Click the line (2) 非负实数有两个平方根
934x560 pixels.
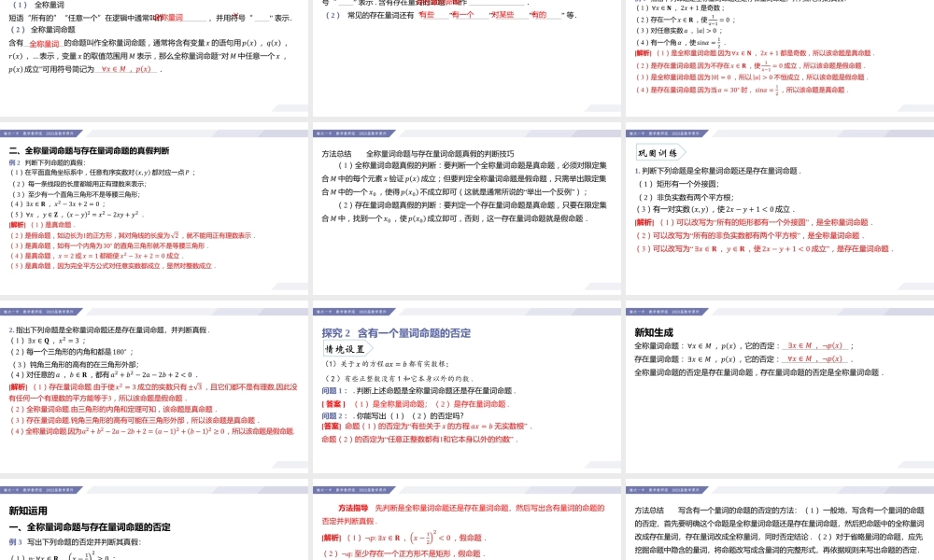pos(685,197)
